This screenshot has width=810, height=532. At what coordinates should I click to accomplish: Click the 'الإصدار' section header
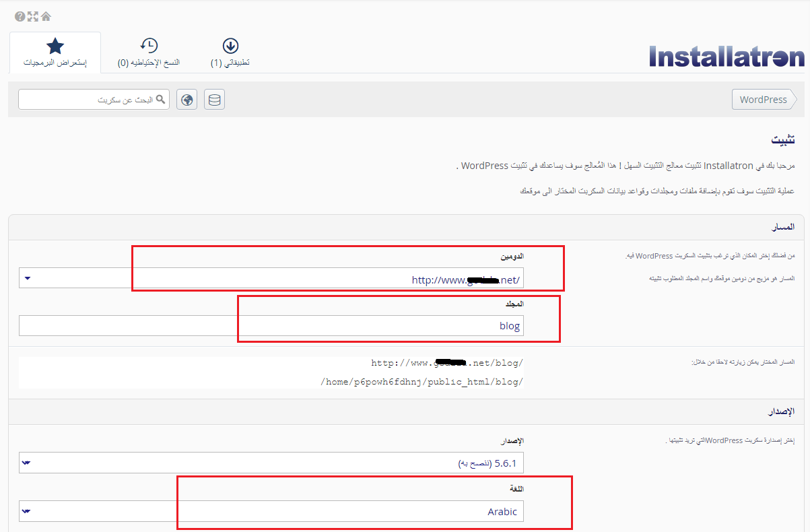[x=782, y=411]
